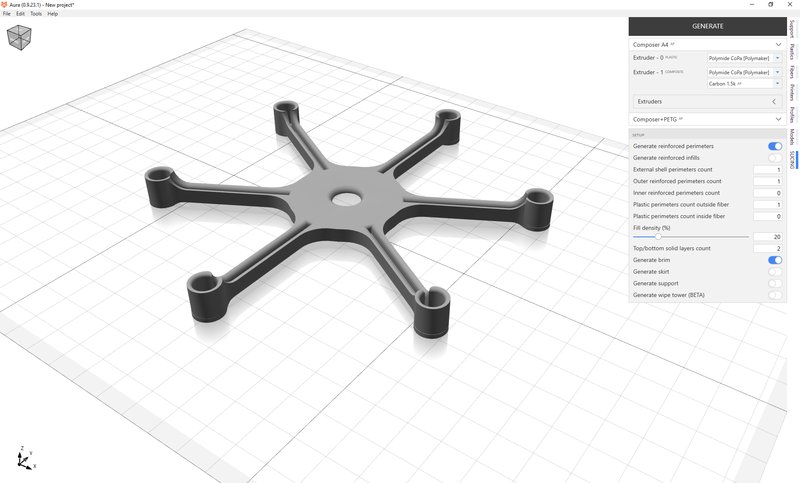This screenshot has height=483, width=800.
Task: Click the view orientation cube icon
Action: tap(19, 38)
